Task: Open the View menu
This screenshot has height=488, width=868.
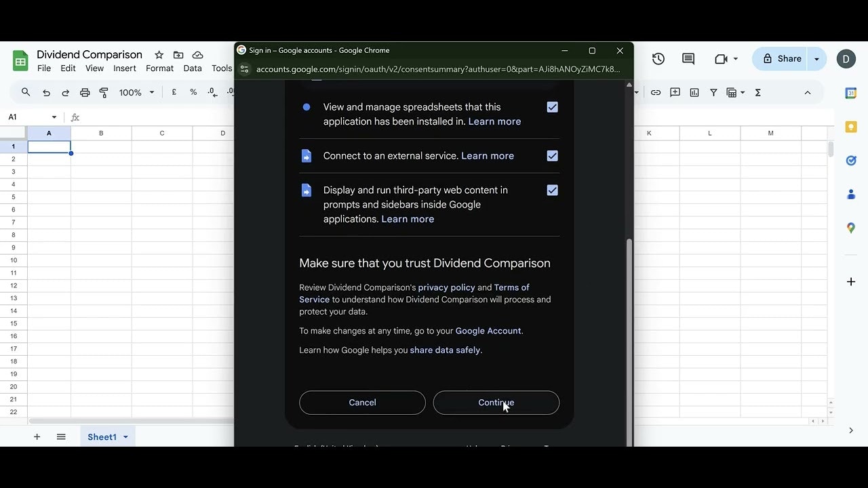Action: (94, 68)
